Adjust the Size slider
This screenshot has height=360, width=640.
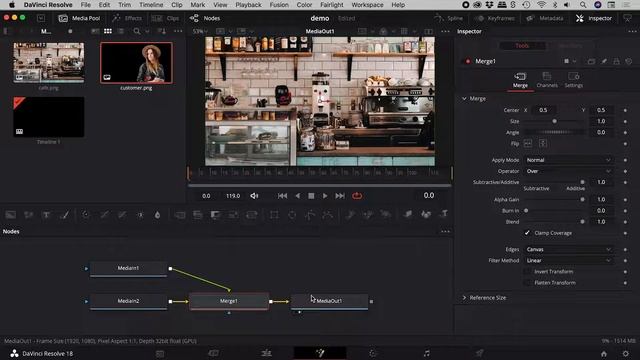click(x=554, y=121)
